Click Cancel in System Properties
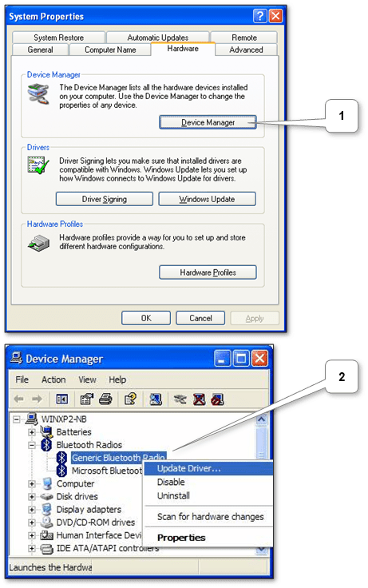 (x=200, y=318)
